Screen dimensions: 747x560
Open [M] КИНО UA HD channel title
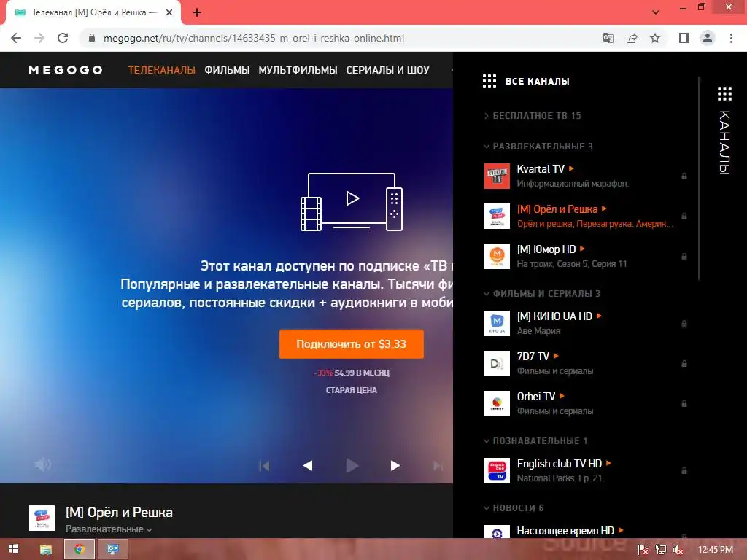click(x=554, y=316)
